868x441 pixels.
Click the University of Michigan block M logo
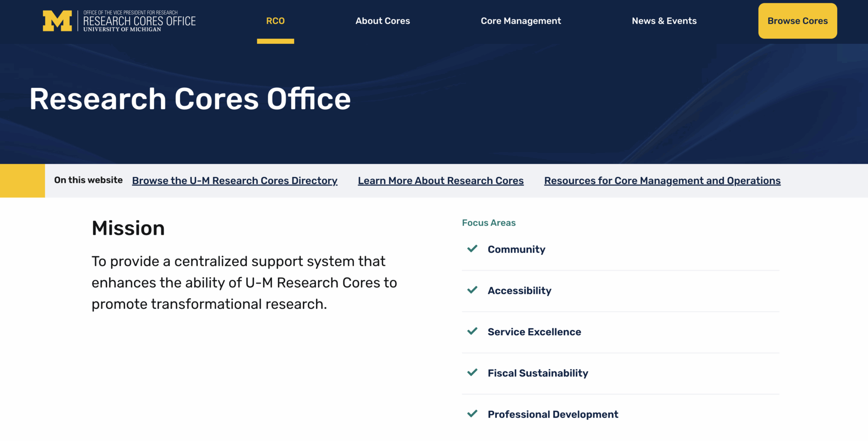[57, 21]
